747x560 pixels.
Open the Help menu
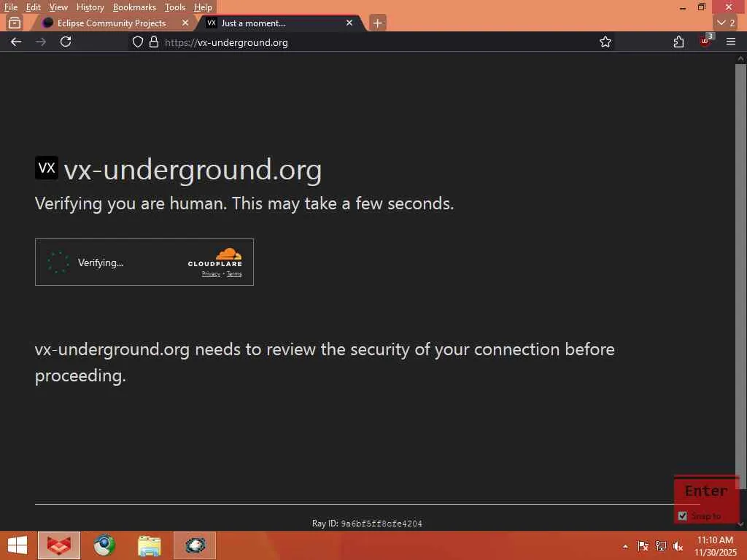click(x=203, y=7)
